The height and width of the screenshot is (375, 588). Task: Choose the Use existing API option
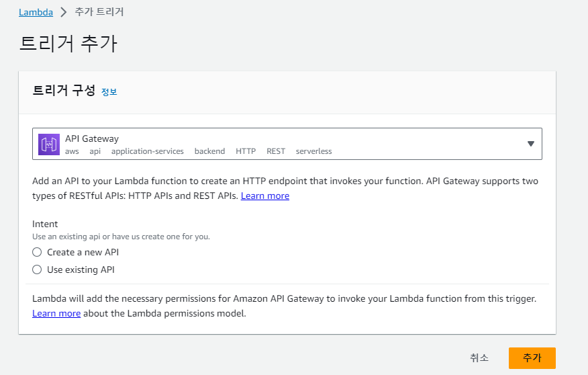click(x=37, y=269)
